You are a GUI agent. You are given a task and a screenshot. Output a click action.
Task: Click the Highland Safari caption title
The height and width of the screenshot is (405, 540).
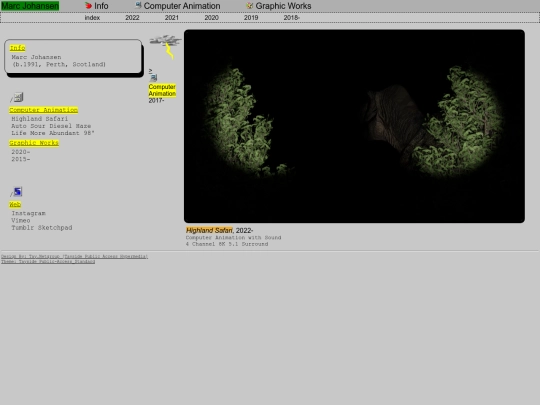point(209,230)
